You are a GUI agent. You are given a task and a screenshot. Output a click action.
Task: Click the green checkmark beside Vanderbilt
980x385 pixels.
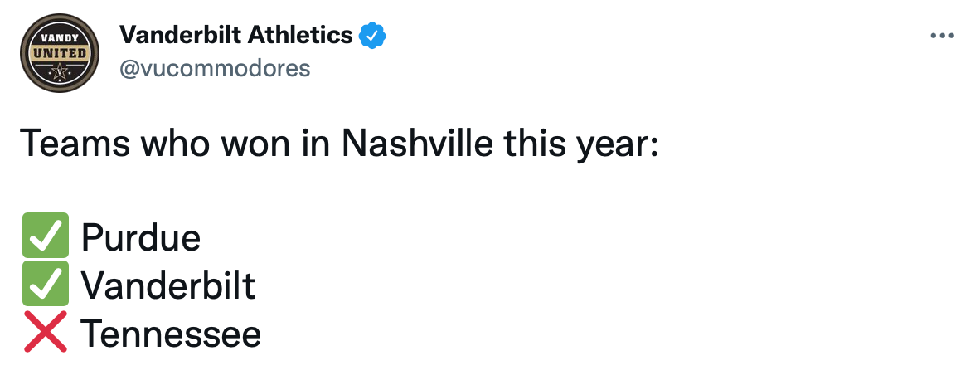click(45, 285)
